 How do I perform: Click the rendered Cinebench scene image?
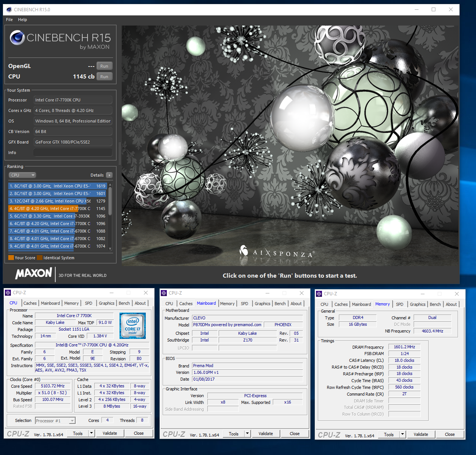(x=290, y=146)
